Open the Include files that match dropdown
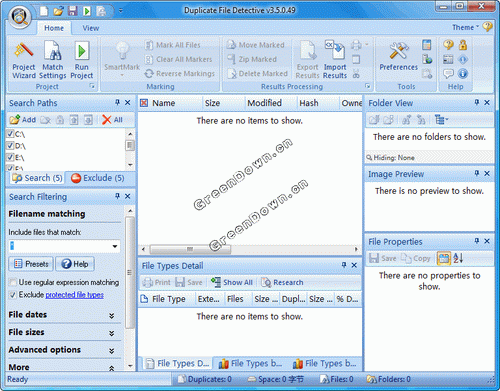Image resolution: width=500 pixels, height=391 pixels. tap(115, 246)
